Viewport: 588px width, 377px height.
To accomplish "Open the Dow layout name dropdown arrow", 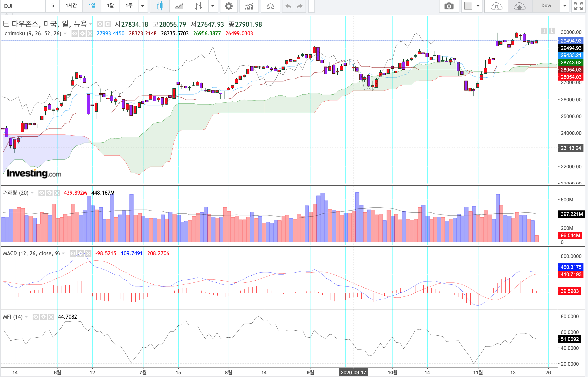I will [x=565, y=6].
